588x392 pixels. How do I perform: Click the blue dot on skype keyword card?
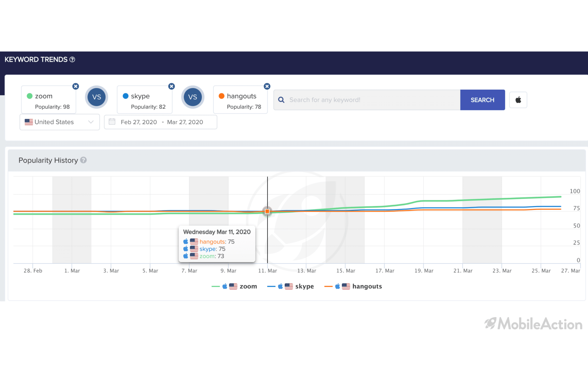coord(125,96)
